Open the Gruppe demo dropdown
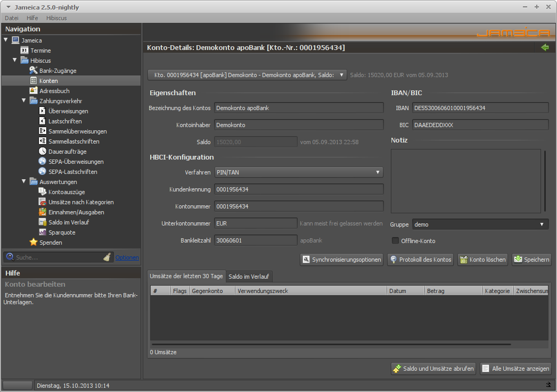 coord(480,224)
